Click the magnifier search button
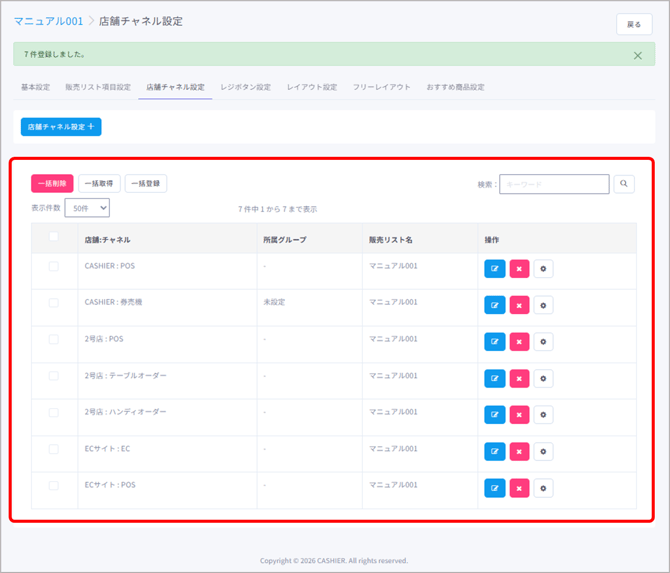Viewport: 670px width, 573px height. pos(624,184)
